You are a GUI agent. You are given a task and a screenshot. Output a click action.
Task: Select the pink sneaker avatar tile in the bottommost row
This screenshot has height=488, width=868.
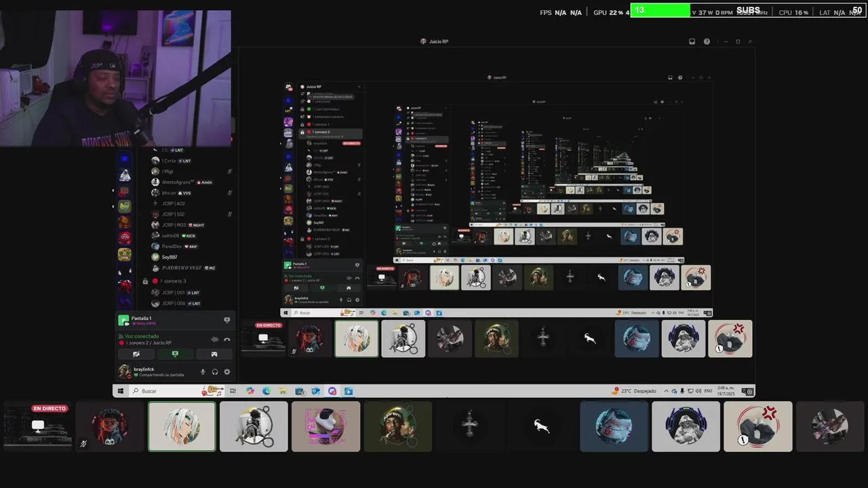pos(325,426)
